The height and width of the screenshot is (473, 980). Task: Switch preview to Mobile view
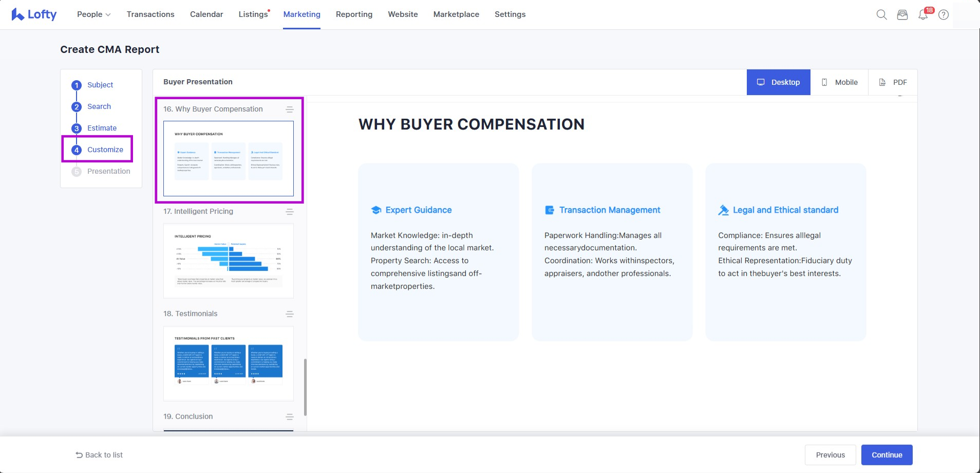tap(839, 82)
